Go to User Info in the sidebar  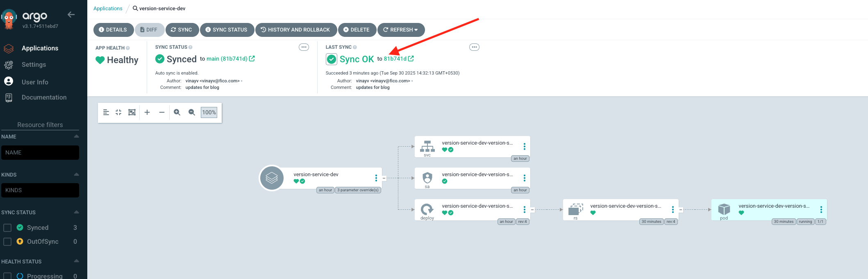tap(35, 82)
